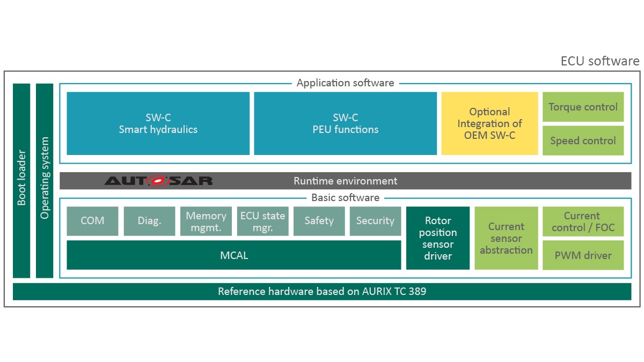The image size is (644, 362).
Task: Click the MCAL block
Action: coord(234,255)
